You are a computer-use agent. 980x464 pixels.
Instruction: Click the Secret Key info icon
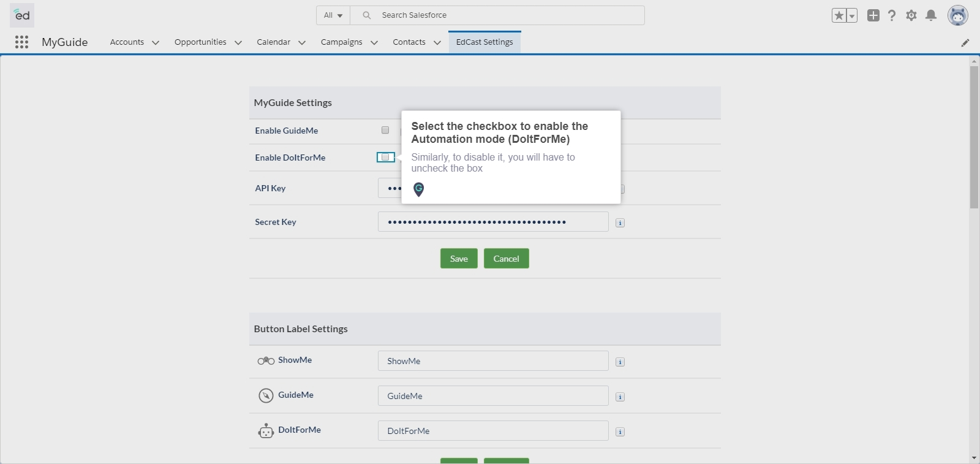[x=620, y=222]
